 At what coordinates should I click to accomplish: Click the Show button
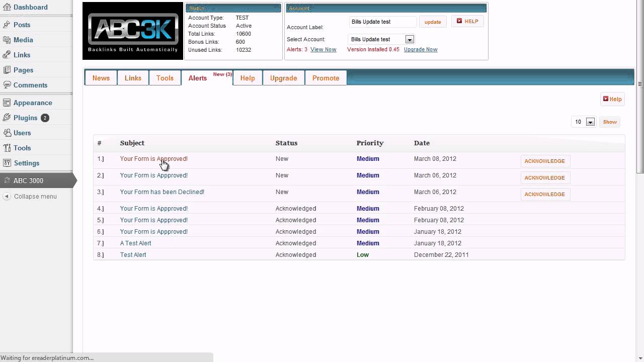[x=610, y=122]
